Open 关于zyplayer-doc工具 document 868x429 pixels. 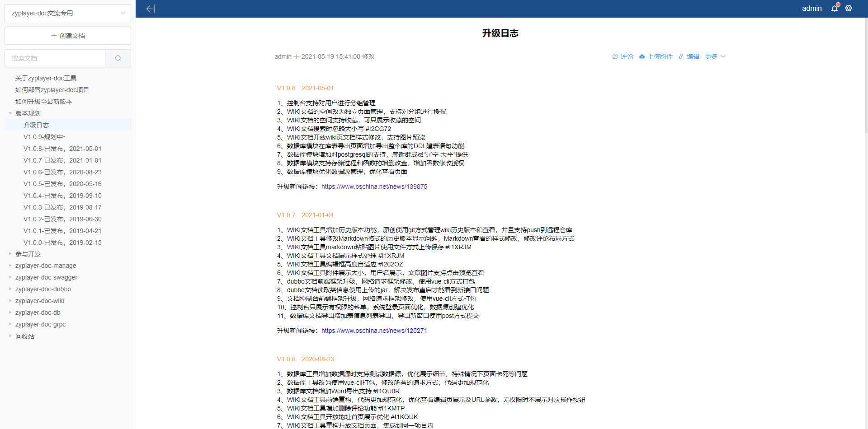click(46, 78)
